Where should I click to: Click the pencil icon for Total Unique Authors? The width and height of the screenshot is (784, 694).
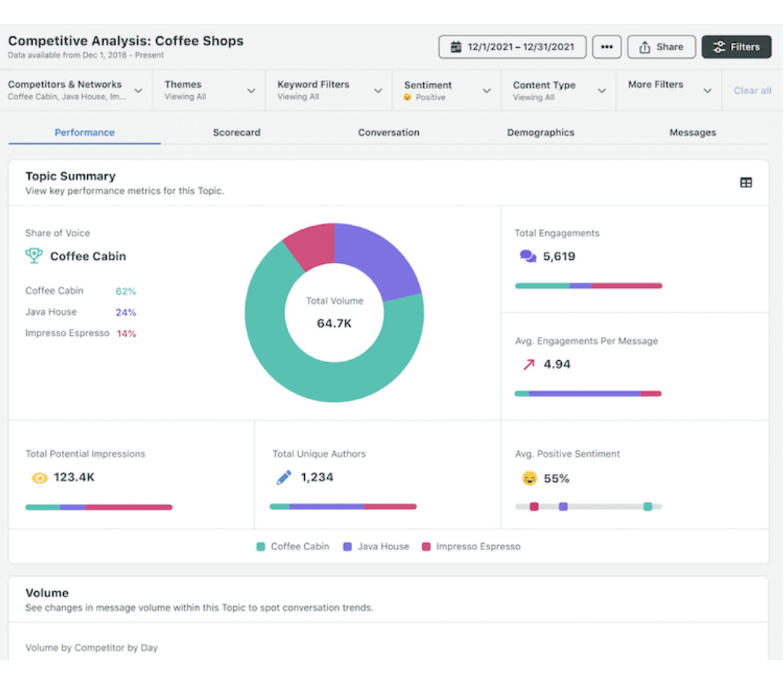point(284,478)
